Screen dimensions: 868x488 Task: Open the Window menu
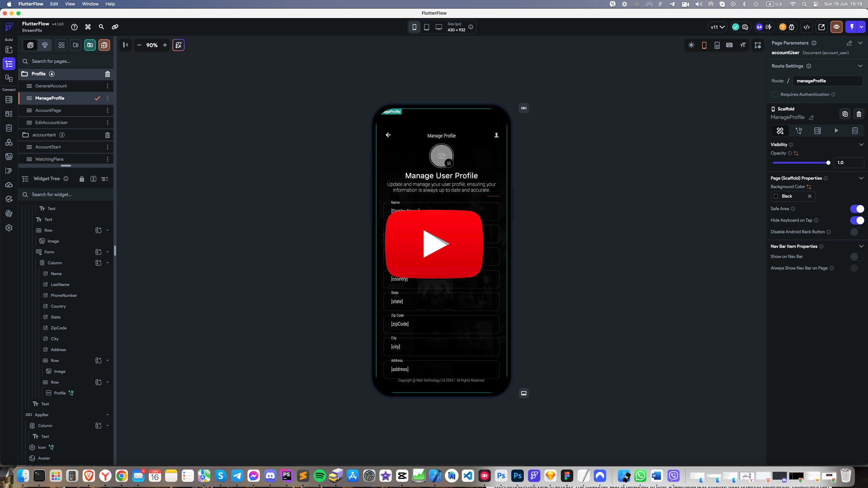(x=90, y=4)
